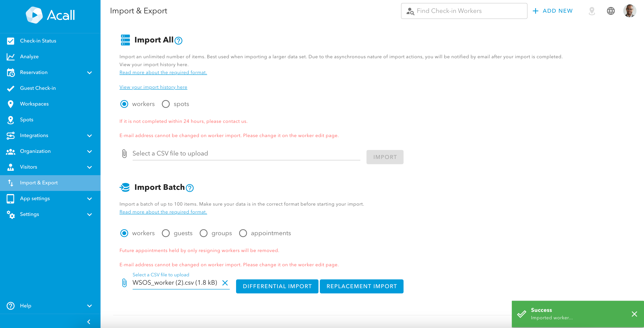
Task: Select the guests radio button
Action: click(166, 233)
